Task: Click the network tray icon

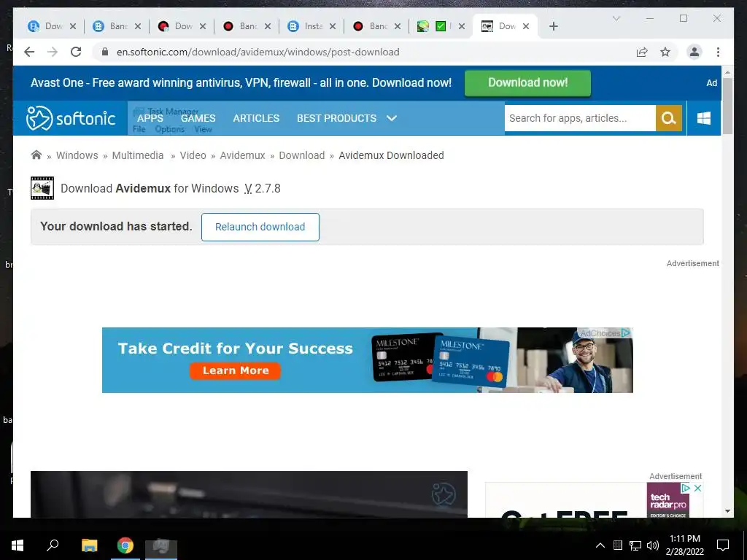Action: coord(635,545)
